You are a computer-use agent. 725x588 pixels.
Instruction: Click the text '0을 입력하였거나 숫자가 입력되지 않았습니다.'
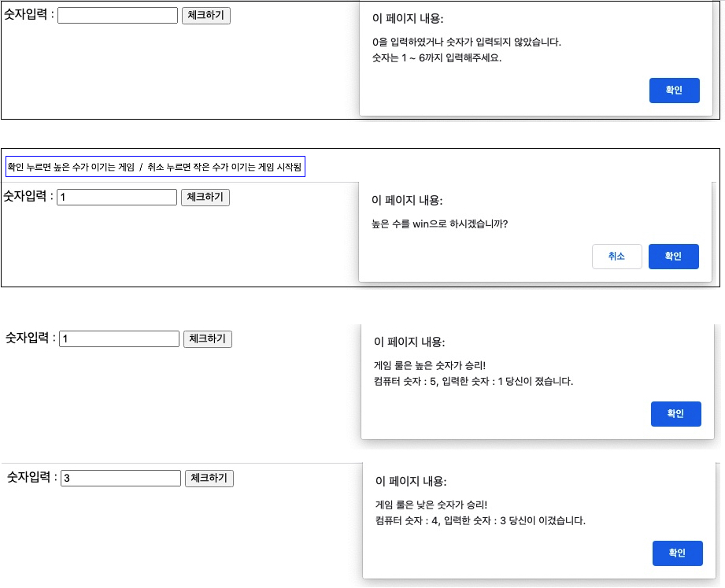coord(467,42)
